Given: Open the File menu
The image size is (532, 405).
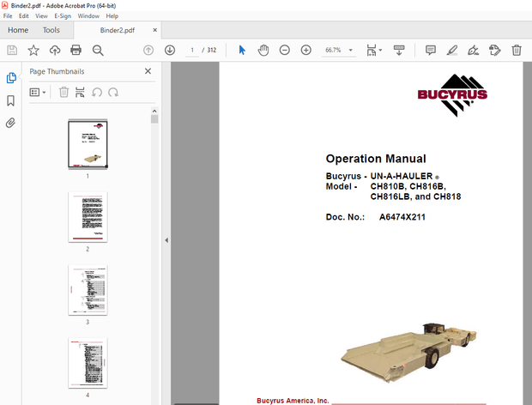Looking at the screenshot, I should [8, 16].
